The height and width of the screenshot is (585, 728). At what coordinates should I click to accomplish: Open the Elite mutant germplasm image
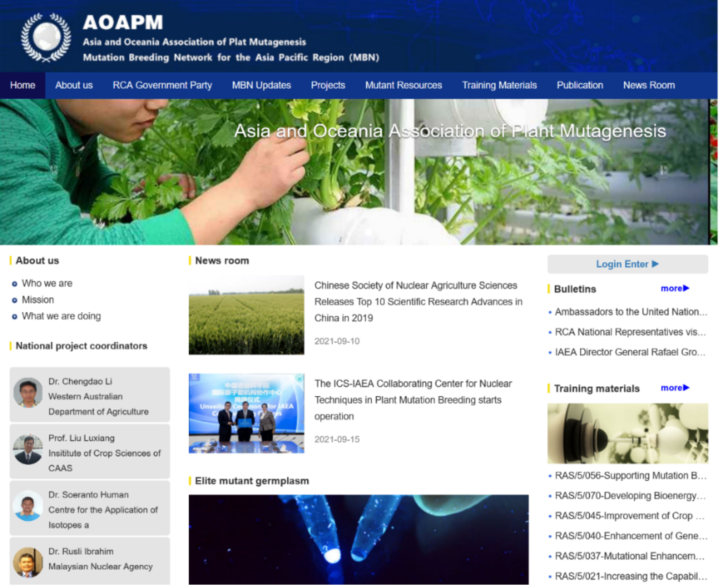point(358,539)
